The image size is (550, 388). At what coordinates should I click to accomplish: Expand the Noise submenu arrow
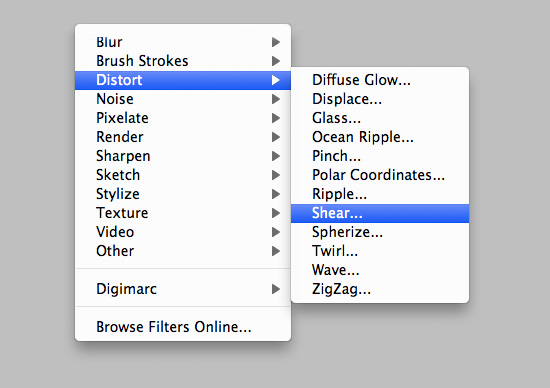coord(276,99)
